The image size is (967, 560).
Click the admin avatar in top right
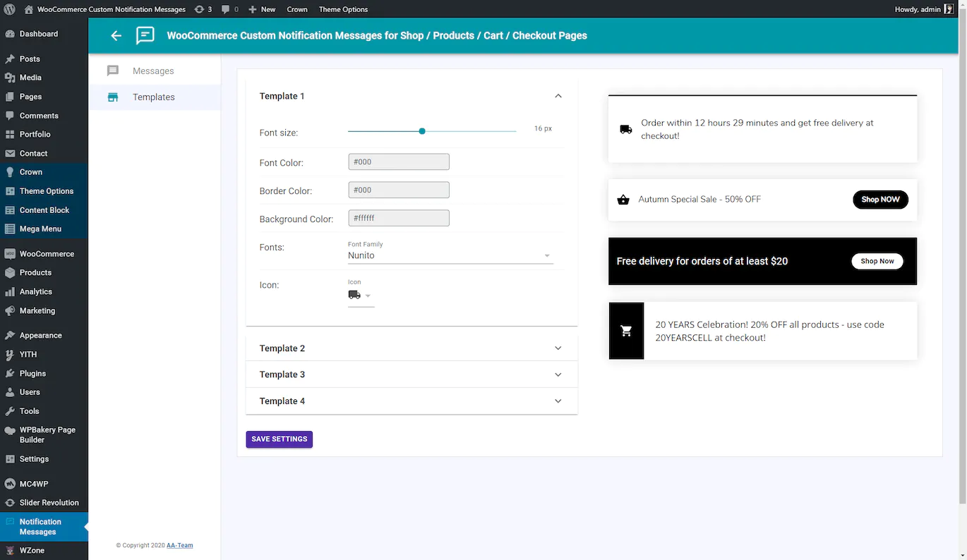pos(949,9)
